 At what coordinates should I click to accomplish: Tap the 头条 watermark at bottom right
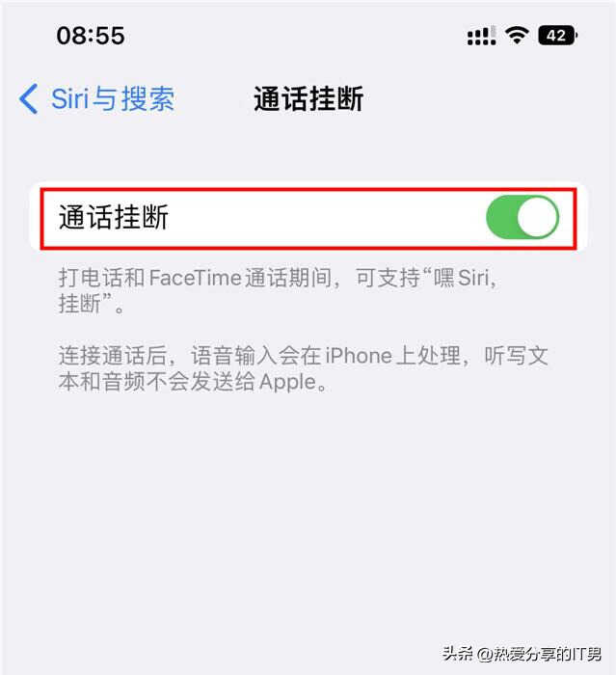coord(522,654)
